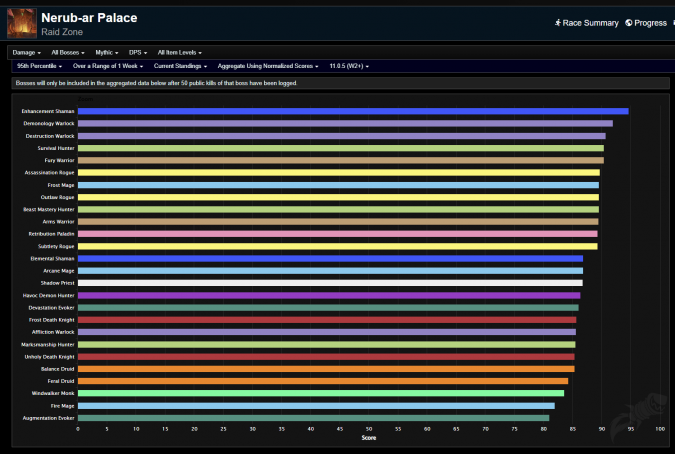Click the Havoc Demon Hunter bar
Screen dimensions: 675x454
(329, 295)
